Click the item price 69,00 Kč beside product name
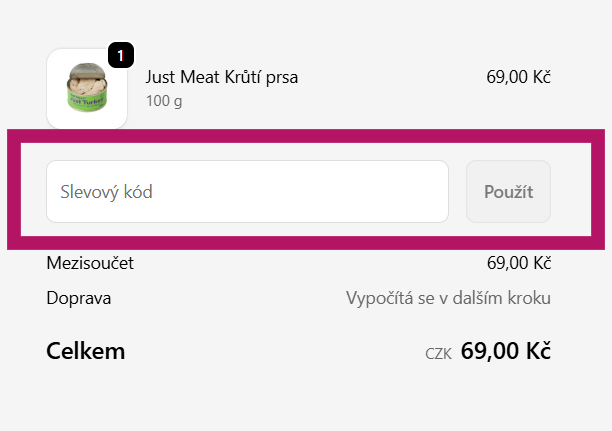 click(x=519, y=77)
